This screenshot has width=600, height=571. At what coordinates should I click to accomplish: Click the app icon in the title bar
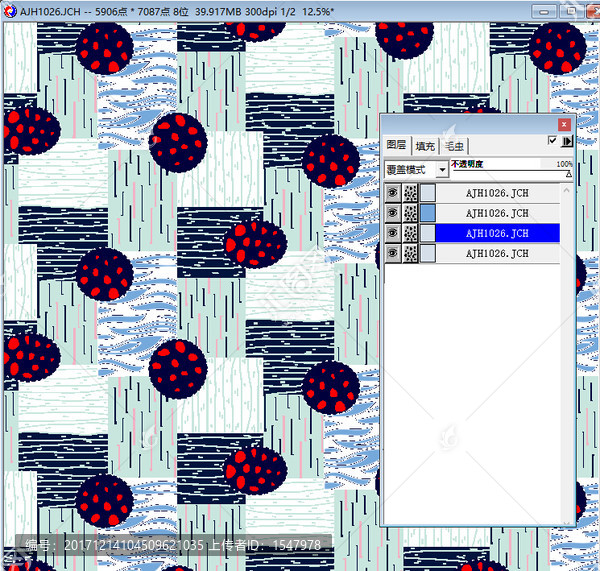click(x=10, y=11)
